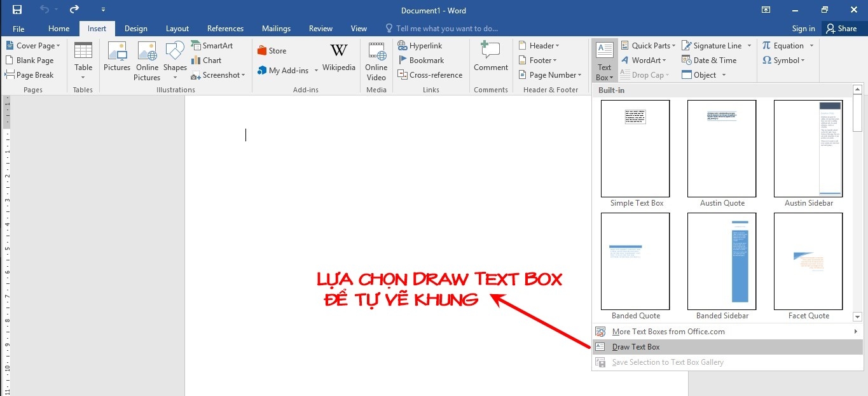868x396 pixels.
Task: Choose the Facet Quote thumbnail
Action: tap(809, 262)
